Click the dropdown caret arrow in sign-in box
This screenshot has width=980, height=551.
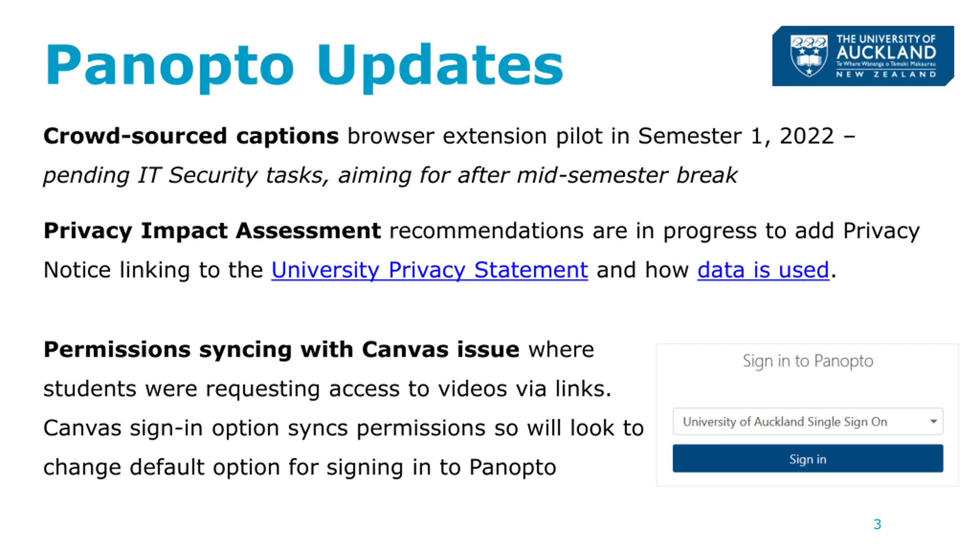[933, 421]
